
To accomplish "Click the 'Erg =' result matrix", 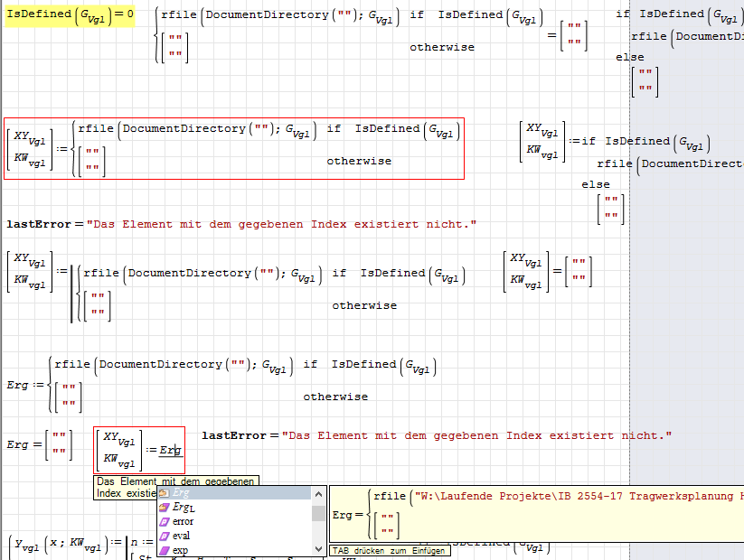I will click(40, 445).
